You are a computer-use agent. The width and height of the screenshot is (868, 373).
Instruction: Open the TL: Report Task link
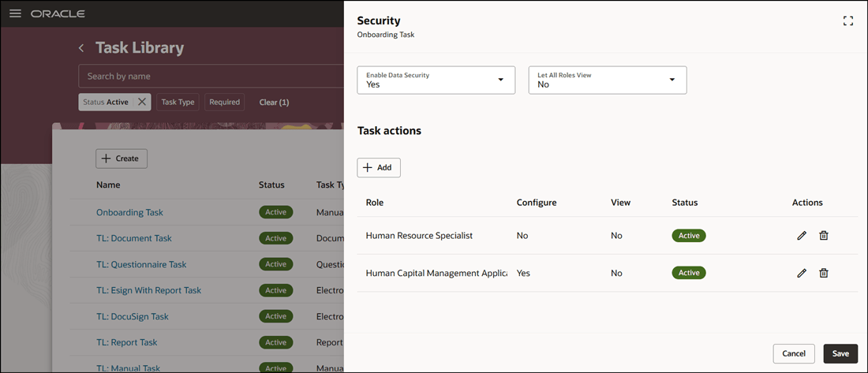127,342
